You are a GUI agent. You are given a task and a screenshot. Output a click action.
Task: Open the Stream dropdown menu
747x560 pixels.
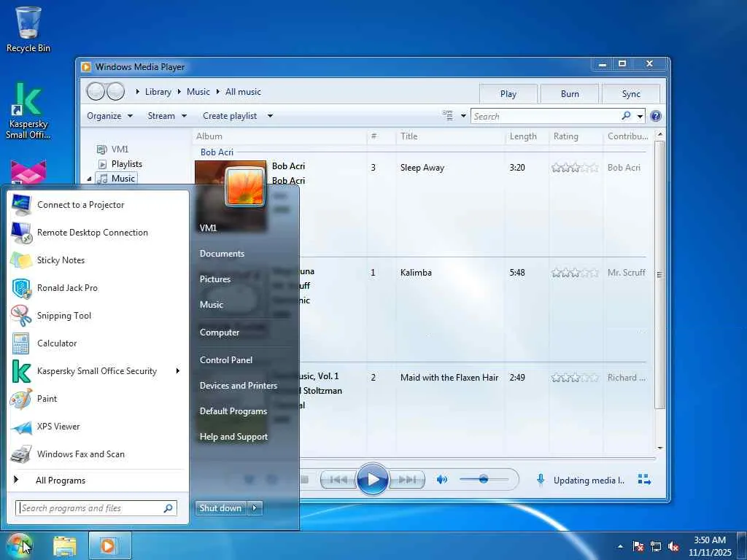167,116
